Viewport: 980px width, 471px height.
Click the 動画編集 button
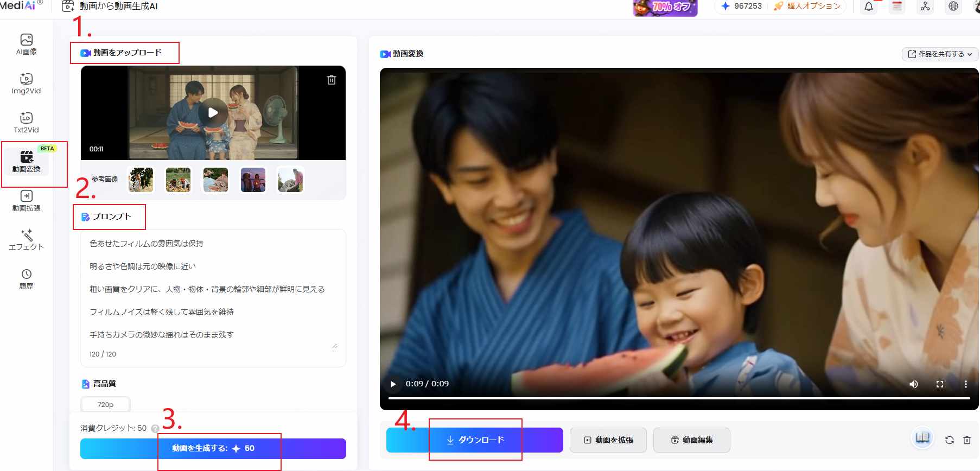tap(692, 440)
